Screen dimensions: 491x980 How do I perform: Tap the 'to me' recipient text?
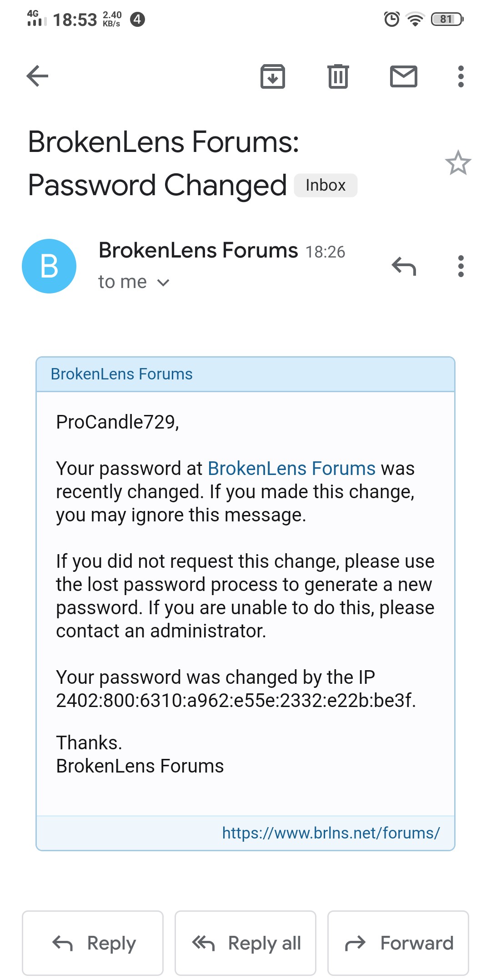pos(123,282)
